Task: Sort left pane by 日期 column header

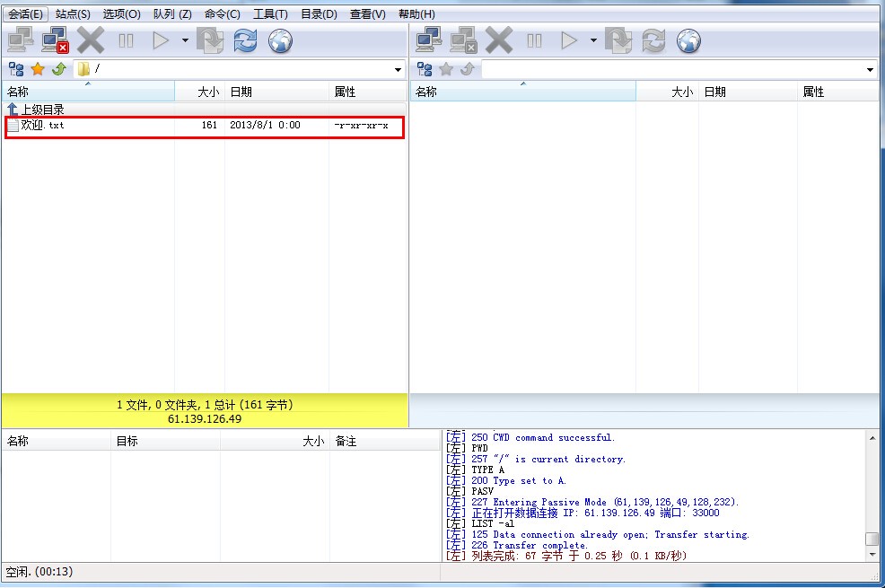Action: [241, 92]
